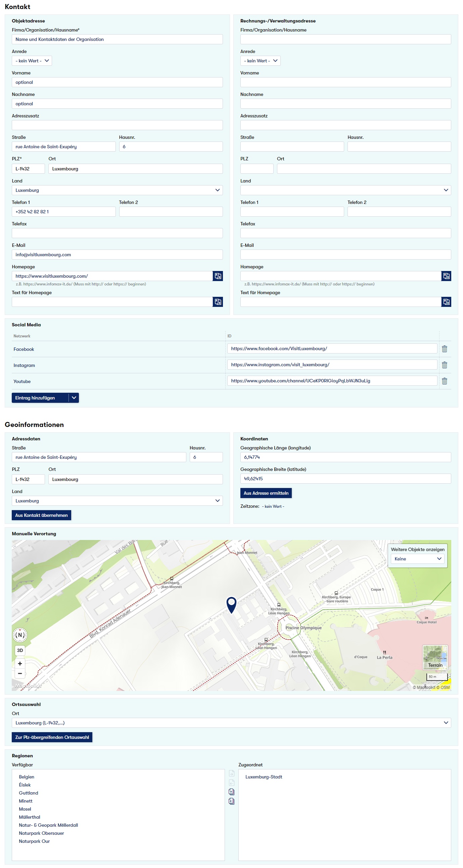The width and height of the screenshot is (463, 868).
Task: Select Mosel in available regions
Action: pos(25,809)
